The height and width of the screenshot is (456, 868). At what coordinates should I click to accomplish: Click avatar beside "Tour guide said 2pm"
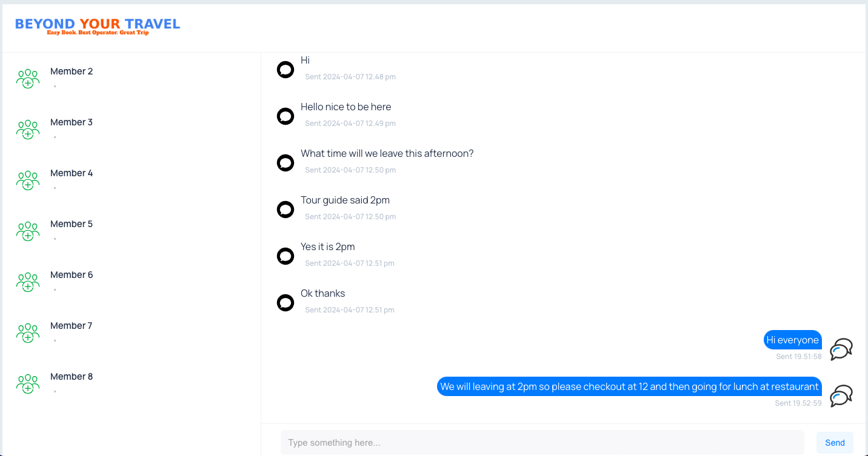click(285, 210)
